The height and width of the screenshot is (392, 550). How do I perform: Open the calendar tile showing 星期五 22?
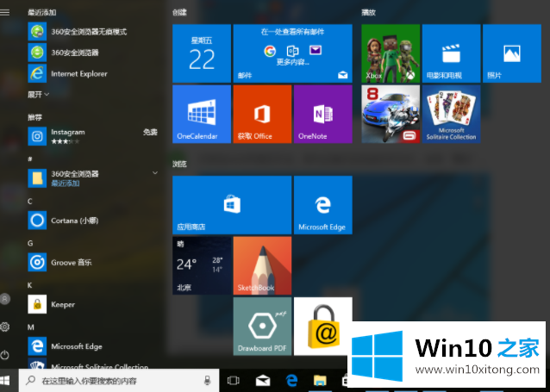(x=202, y=53)
